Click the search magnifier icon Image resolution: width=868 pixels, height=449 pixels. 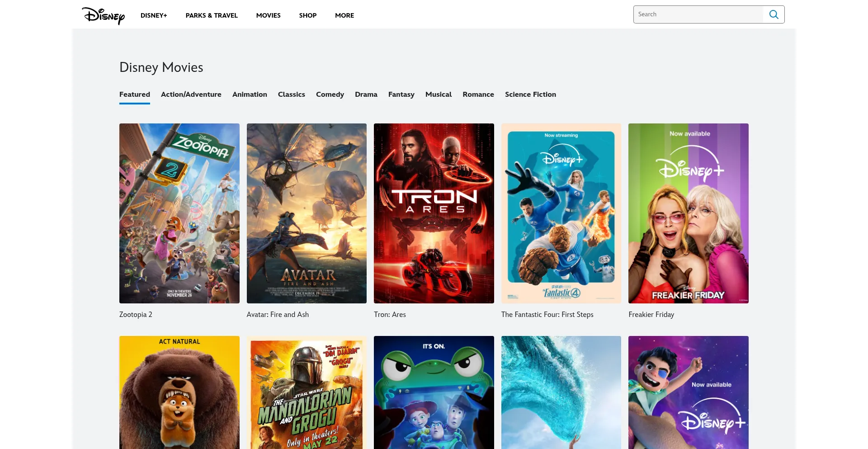[x=774, y=14]
